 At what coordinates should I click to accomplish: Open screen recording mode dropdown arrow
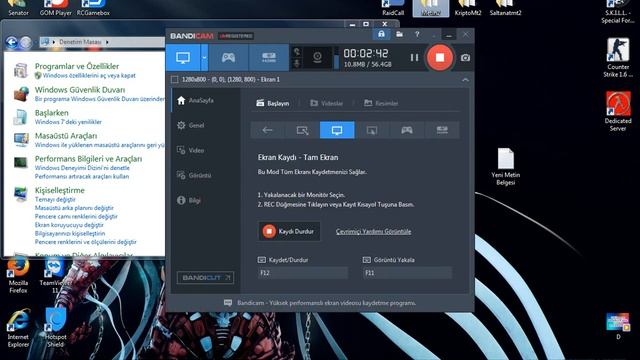click(x=204, y=58)
